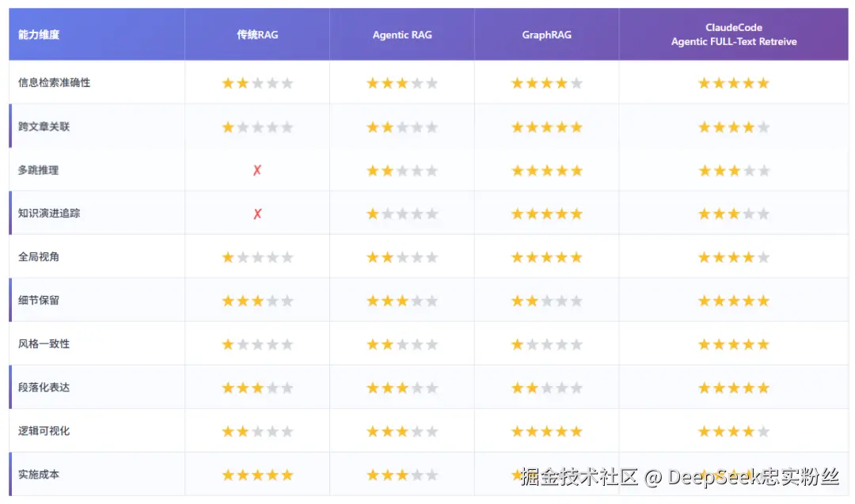Click GraphRAG star rating for 信息检索准确性
Image resolution: width=855 pixels, height=504 pixels.
(547, 83)
